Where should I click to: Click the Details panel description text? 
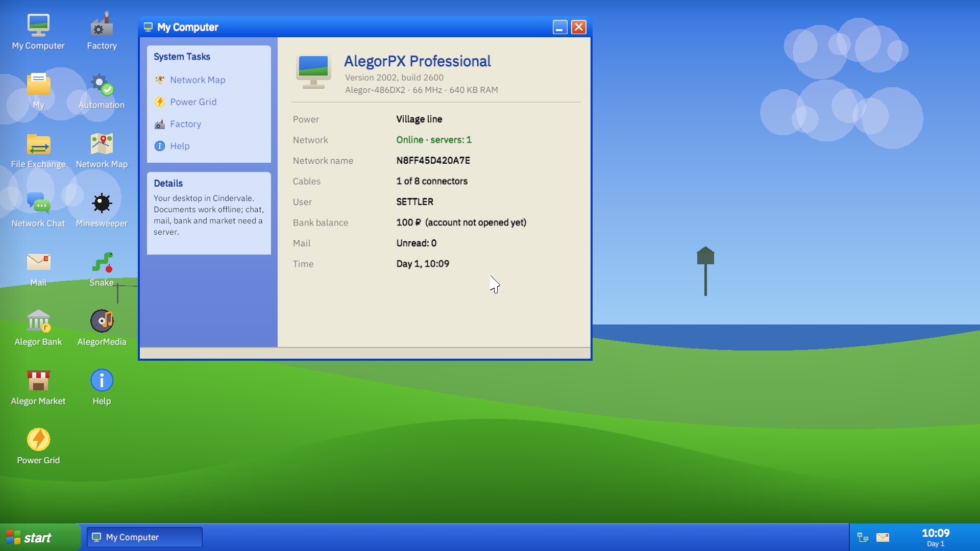(x=209, y=215)
